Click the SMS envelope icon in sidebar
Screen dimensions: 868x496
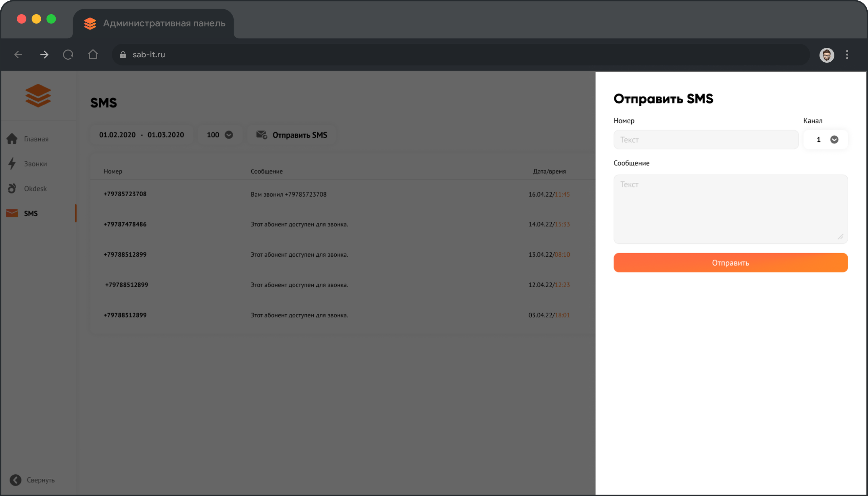tap(12, 213)
